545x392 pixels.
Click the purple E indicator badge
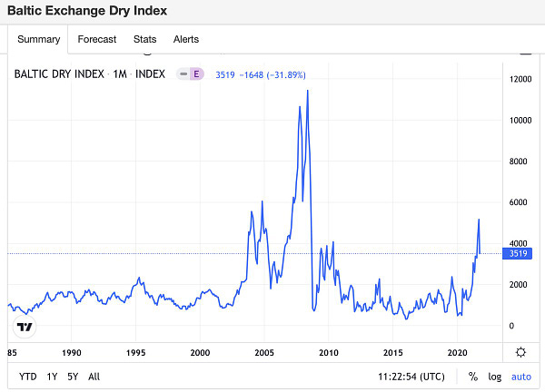[x=196, y=74]
